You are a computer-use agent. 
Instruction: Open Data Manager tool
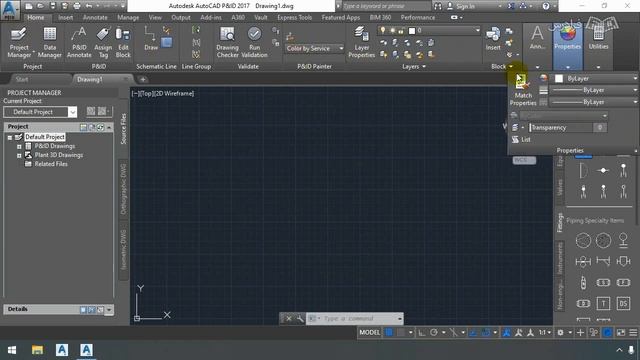point(49,42)
